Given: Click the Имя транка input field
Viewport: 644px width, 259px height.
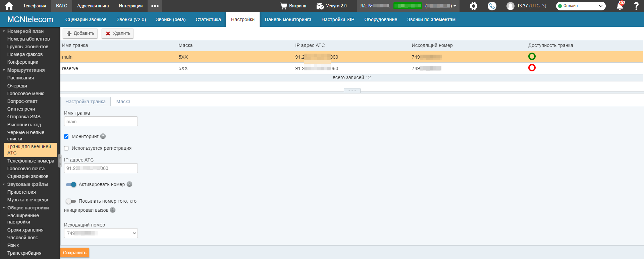Looking at the screenshot, I should 101,121.
